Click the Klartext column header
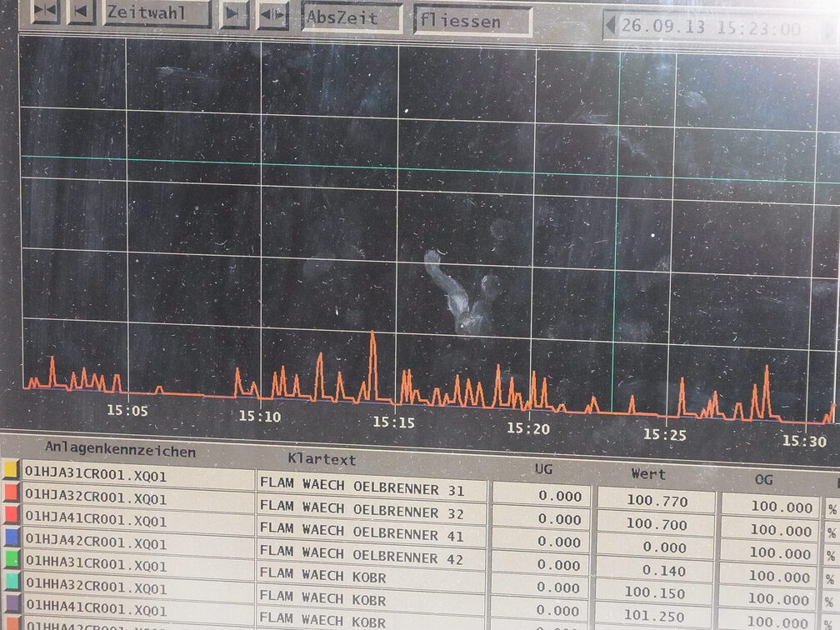The image size is (840, 630). pos(322,459)
